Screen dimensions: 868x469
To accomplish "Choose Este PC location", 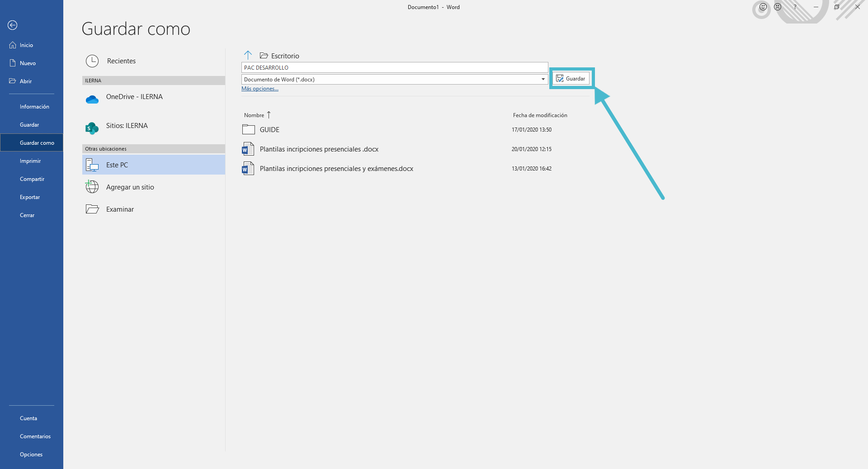I will (154, 165).
